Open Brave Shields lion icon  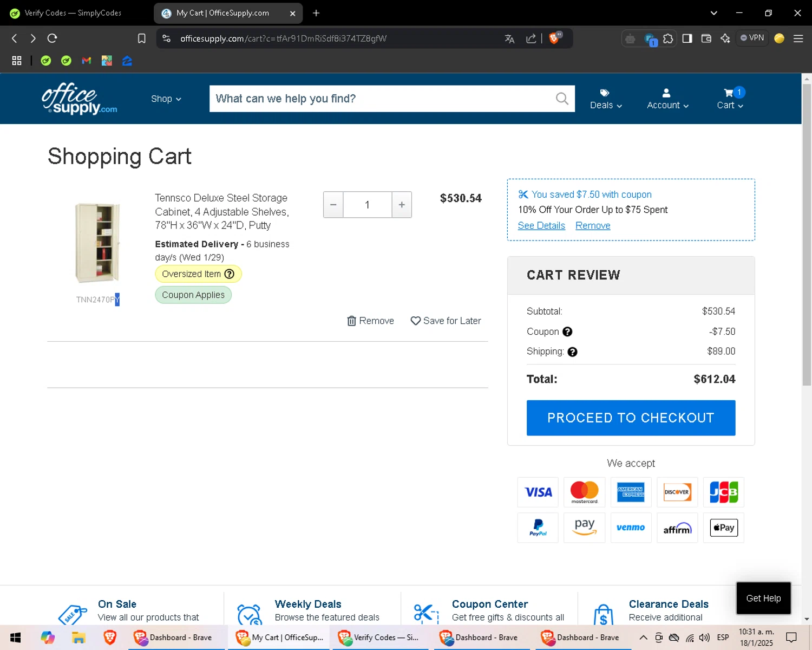coord(555,38)
